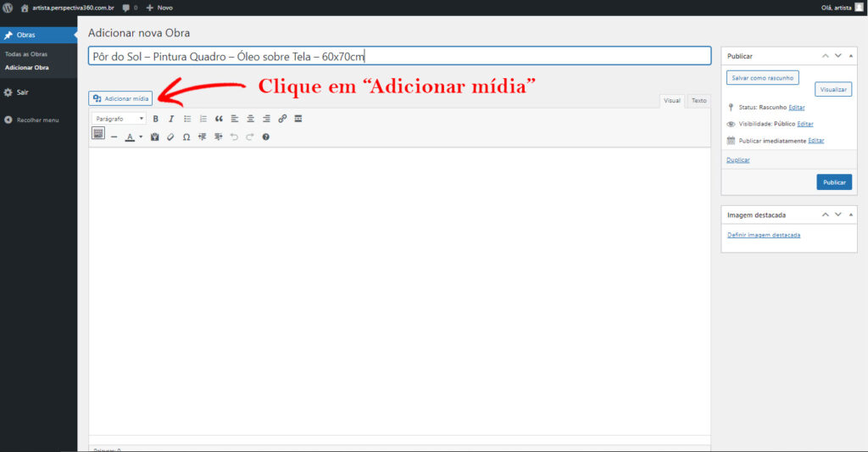Open the text color dropdown arrow
868x452 pixels.
pos(141,137)
